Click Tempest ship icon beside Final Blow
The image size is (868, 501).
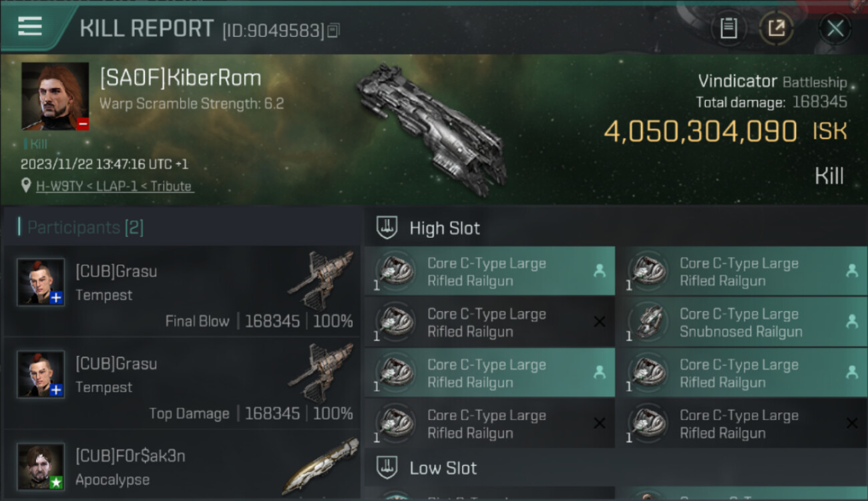coord(320,281)
